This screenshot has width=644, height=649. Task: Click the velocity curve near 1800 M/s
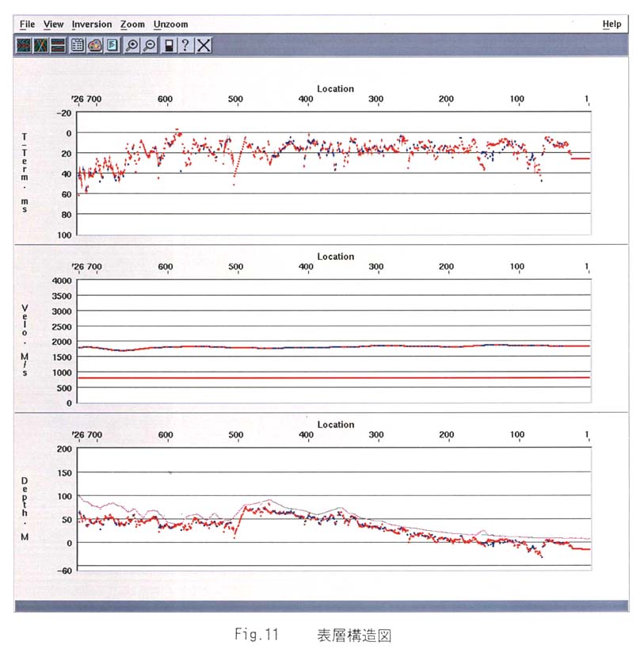pyautogui.click(x=334, y=347)
